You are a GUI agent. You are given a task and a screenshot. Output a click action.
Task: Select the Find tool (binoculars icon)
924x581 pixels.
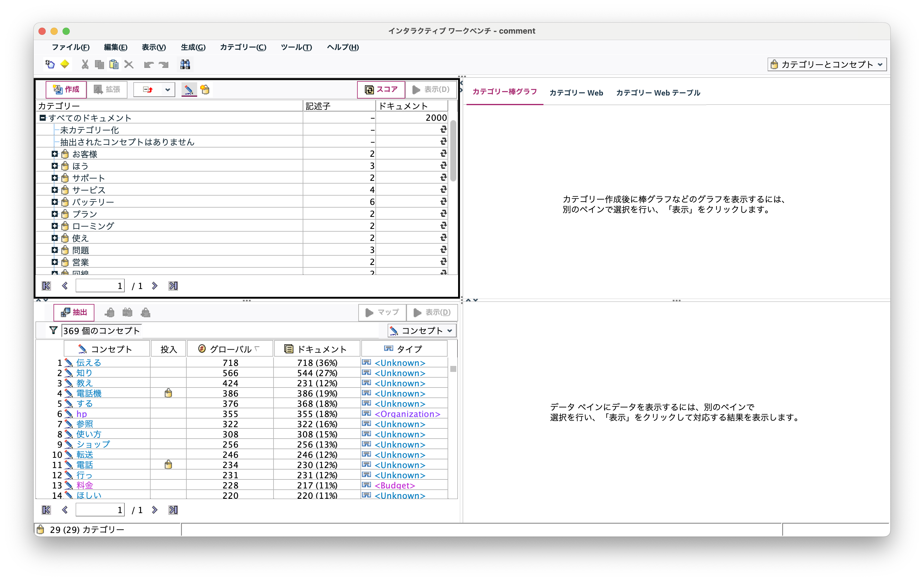(185, 64)
